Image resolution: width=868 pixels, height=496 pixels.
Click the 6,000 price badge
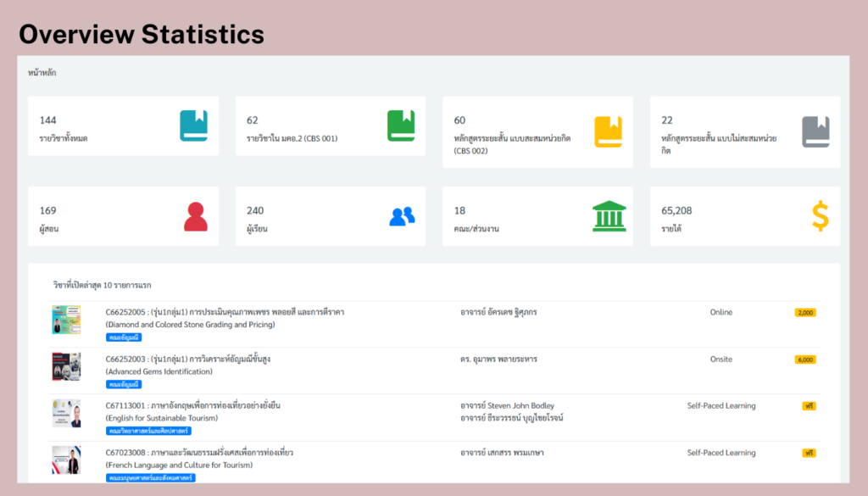click(805, 359)
